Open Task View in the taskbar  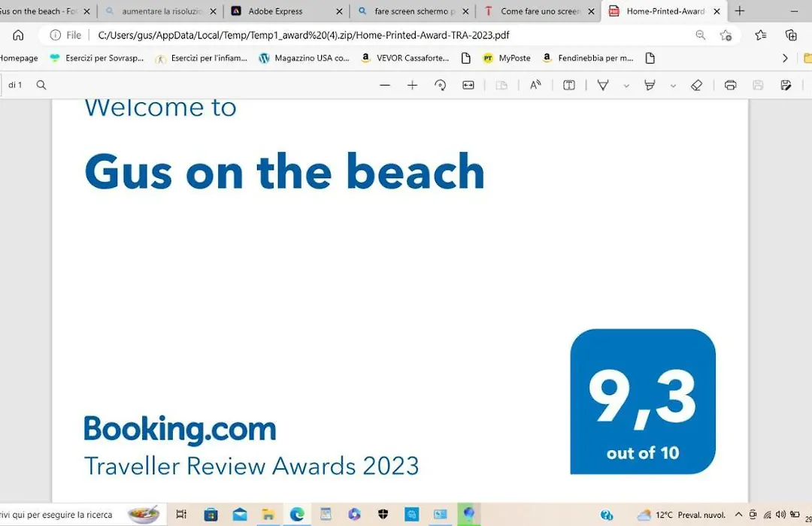tap(181, 515)
